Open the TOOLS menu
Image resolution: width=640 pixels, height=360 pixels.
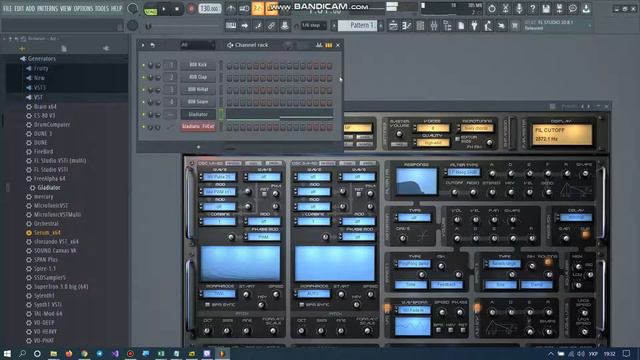102,8
